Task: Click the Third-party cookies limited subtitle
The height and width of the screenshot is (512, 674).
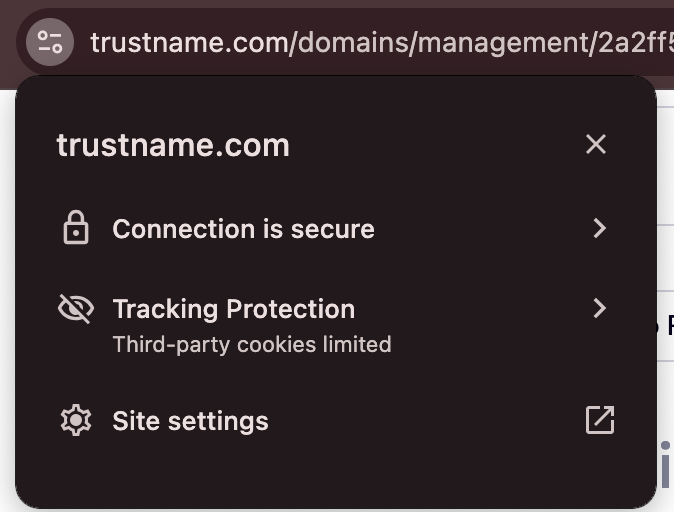Action: 251,345
